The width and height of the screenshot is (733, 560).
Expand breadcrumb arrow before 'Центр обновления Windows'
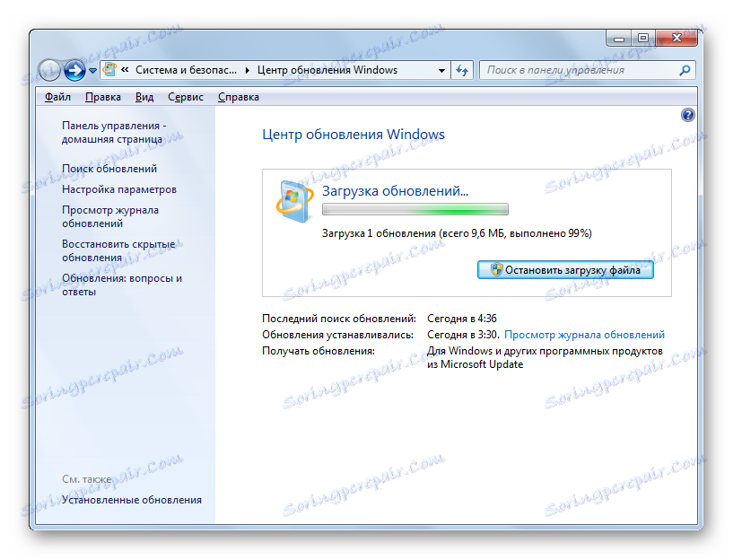[x=248, y=70]
